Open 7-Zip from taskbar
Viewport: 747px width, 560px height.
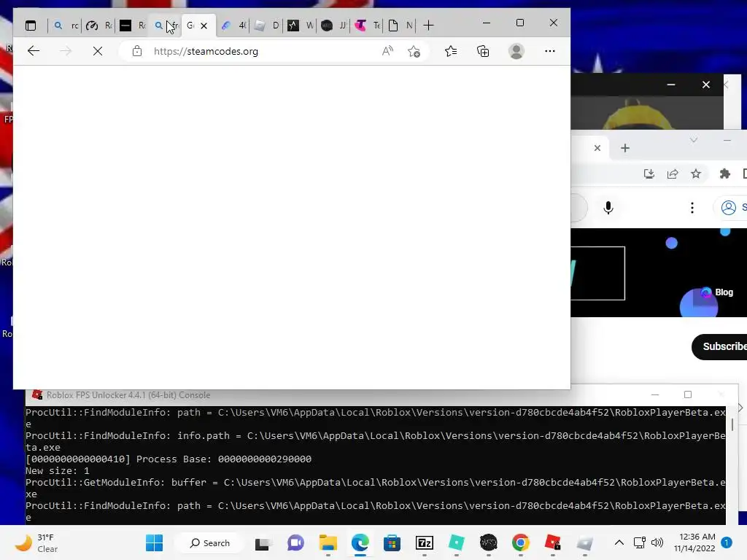425,542
